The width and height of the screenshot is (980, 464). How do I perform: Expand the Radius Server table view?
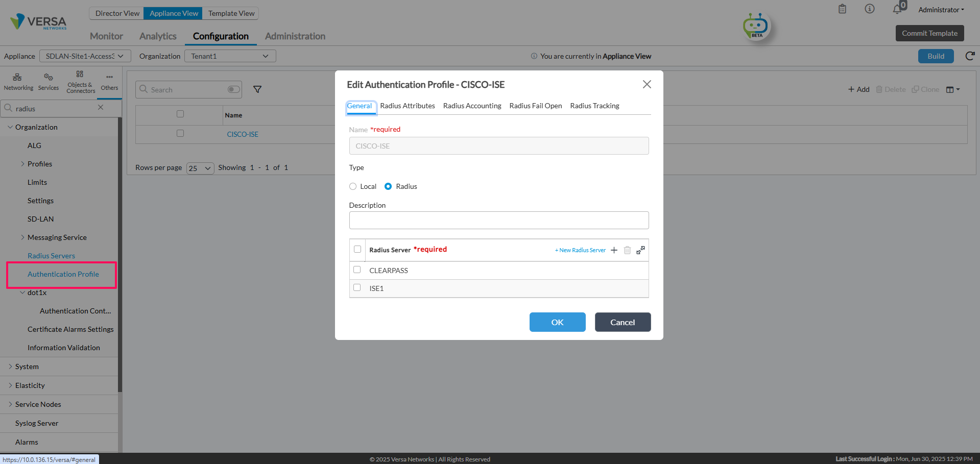640,250
